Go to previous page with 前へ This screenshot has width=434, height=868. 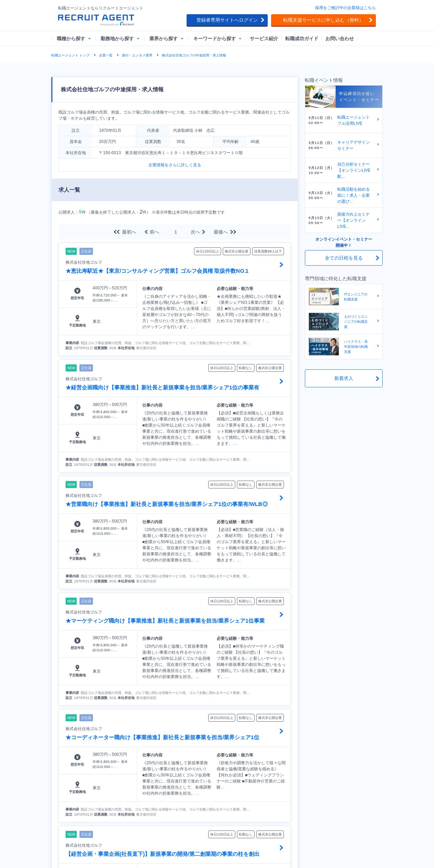[152, 232]
